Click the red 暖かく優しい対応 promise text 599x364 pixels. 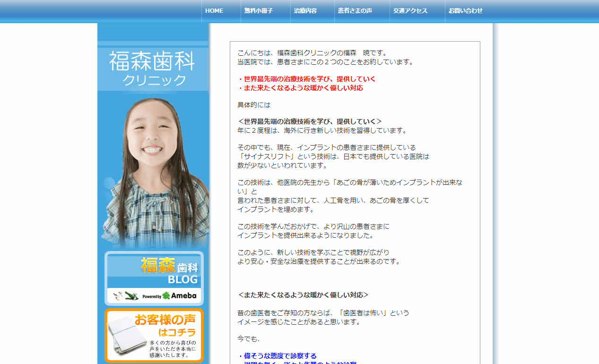[x=302, y=88]
